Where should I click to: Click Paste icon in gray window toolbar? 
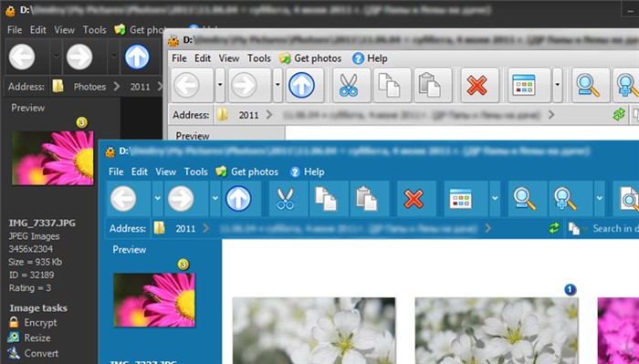point(430,86)
